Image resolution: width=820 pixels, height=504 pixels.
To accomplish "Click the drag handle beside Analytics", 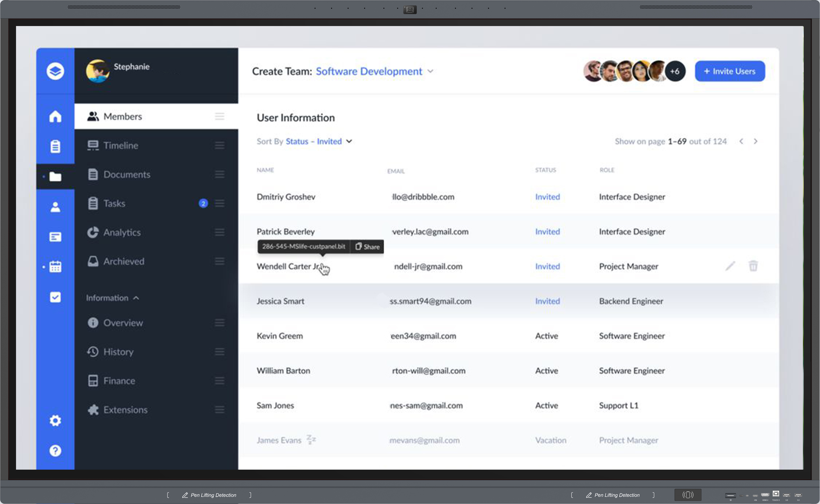I will click(x=219, y=232).
